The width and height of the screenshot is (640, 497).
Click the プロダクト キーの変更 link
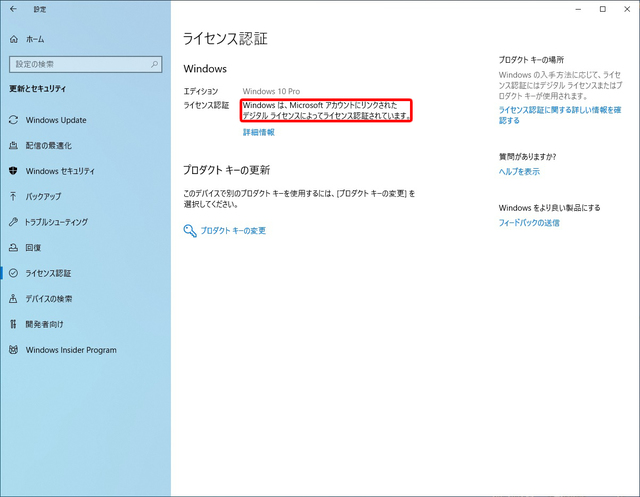coord(232,231)
